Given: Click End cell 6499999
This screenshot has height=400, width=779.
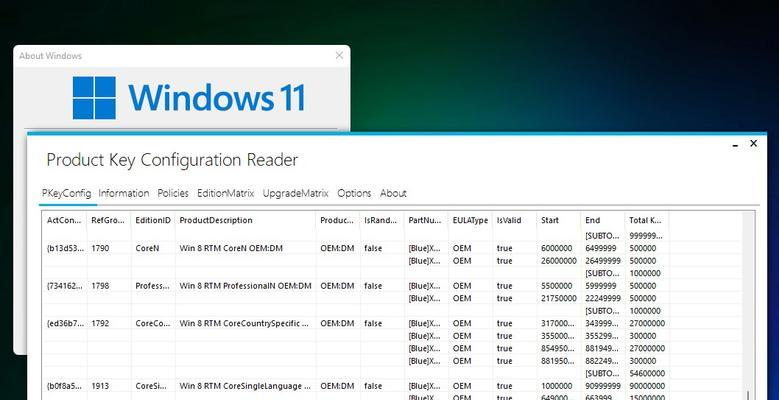Looking at the screenshot, I should 601,248.
